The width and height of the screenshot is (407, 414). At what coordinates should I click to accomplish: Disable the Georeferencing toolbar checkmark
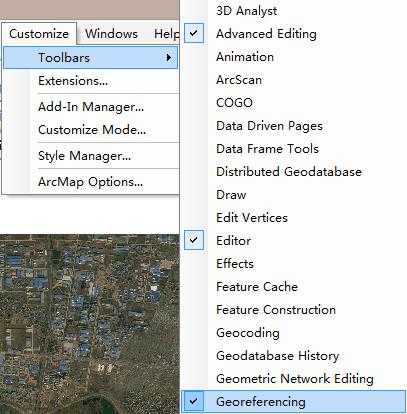click(194, 402)
